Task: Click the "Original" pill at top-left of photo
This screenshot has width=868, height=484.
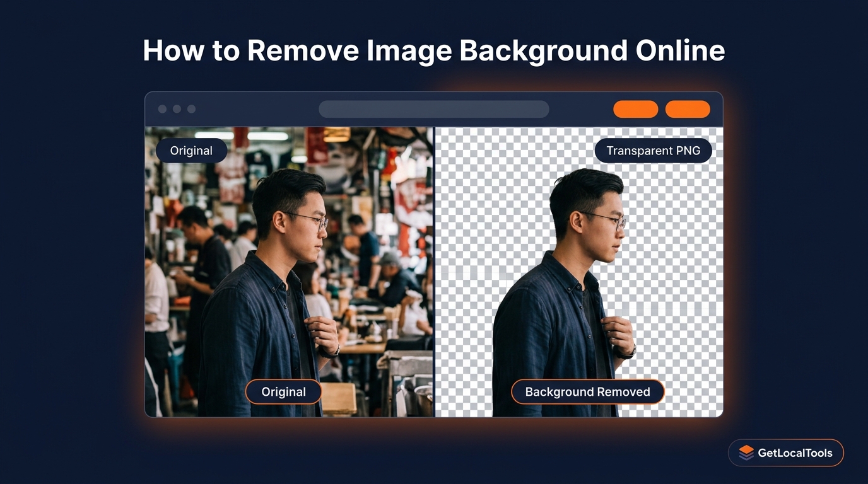Action: [191, 151]
